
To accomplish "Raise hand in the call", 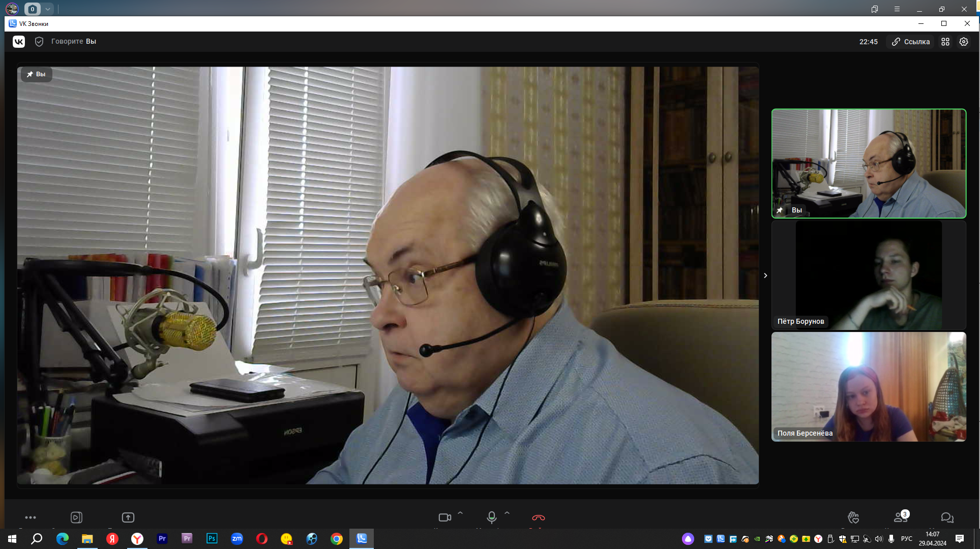I will 853,517.
